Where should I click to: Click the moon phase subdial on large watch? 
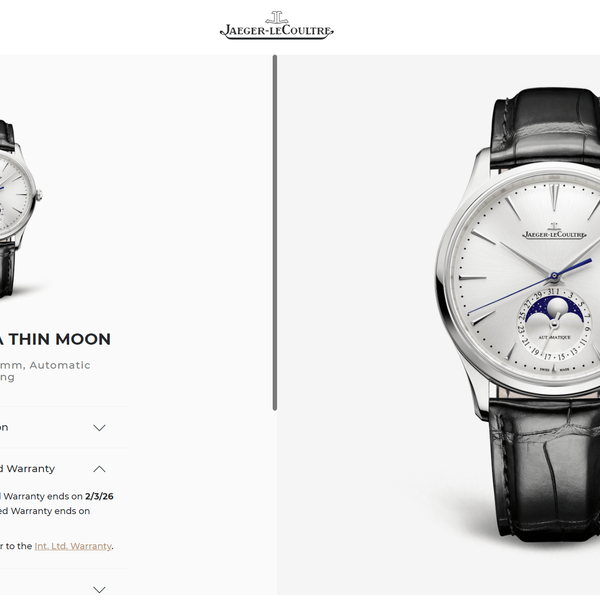554,324
